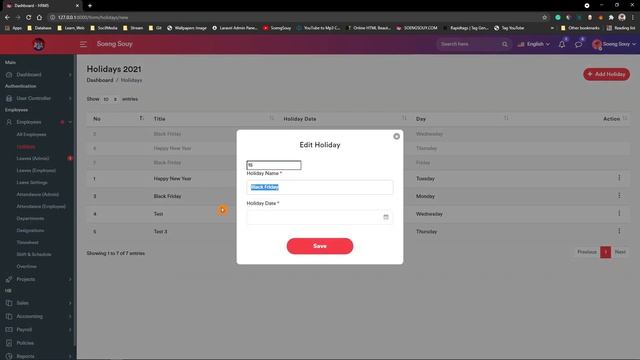Sort table by No column
Viewport: 640px width, 360px height.
pos(118,119)
